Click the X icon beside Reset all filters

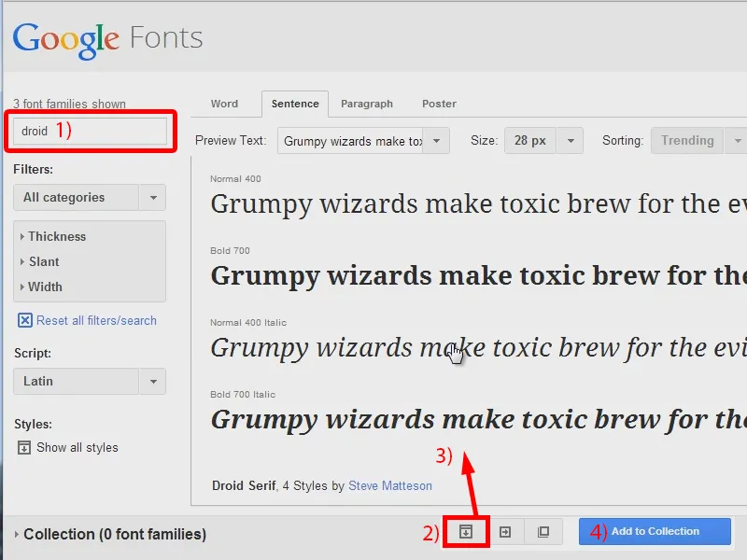click(25, 320)
